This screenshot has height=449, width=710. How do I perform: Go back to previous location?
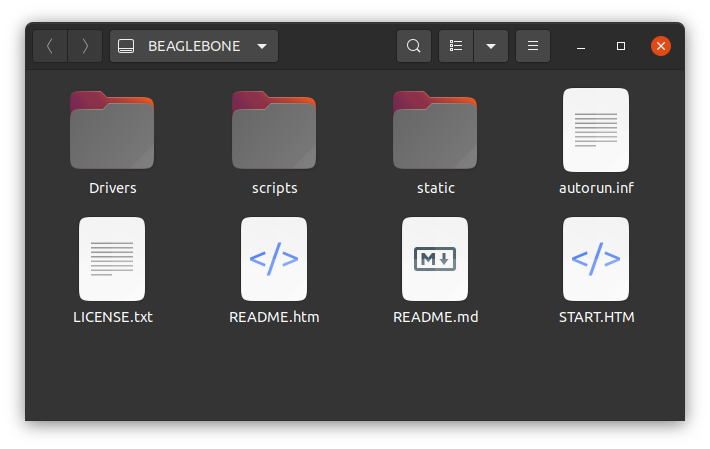(50, 46)
